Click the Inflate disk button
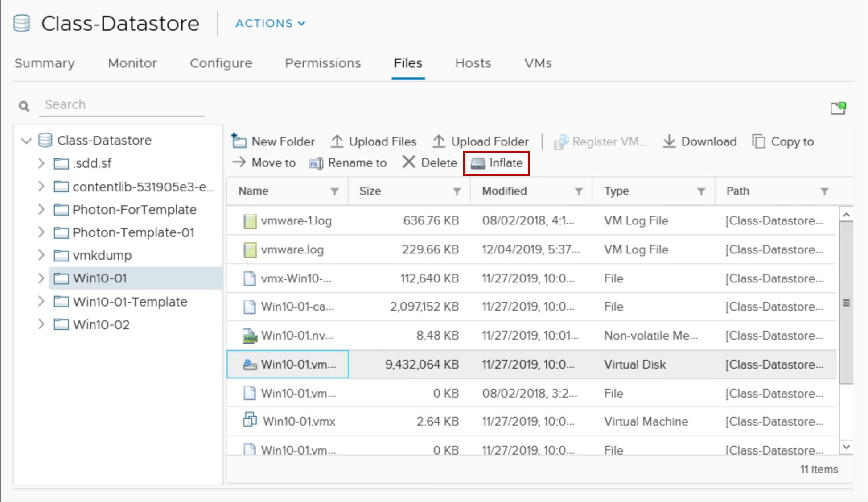The width and height of the screenshot is (868, 502). pos(497,163)
